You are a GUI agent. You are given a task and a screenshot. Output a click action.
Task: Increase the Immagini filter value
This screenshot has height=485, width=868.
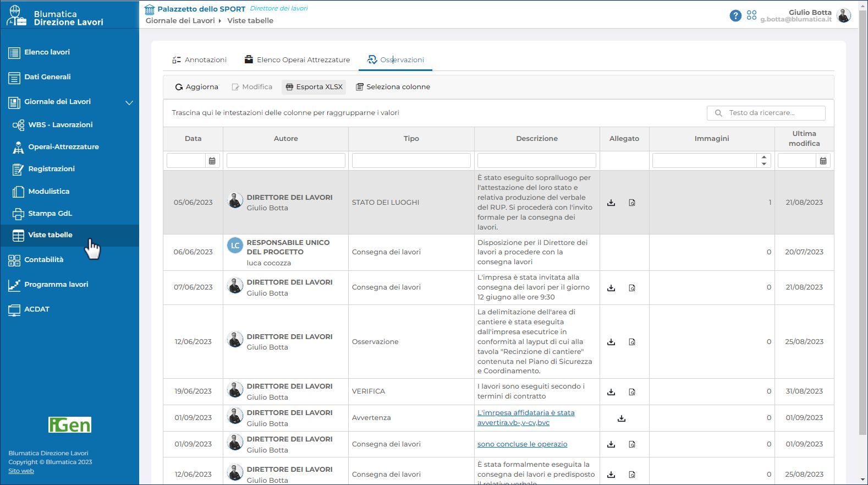[763, 157]
